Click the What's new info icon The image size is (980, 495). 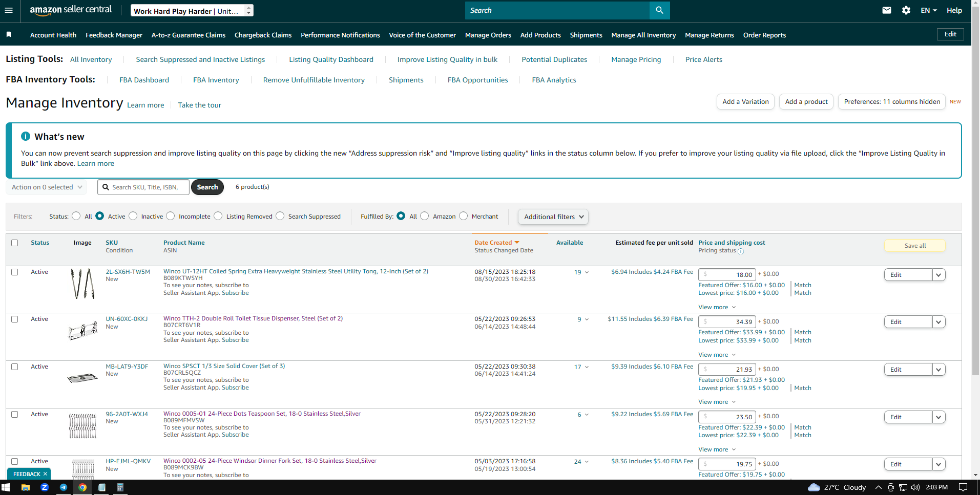click(26, 136)
